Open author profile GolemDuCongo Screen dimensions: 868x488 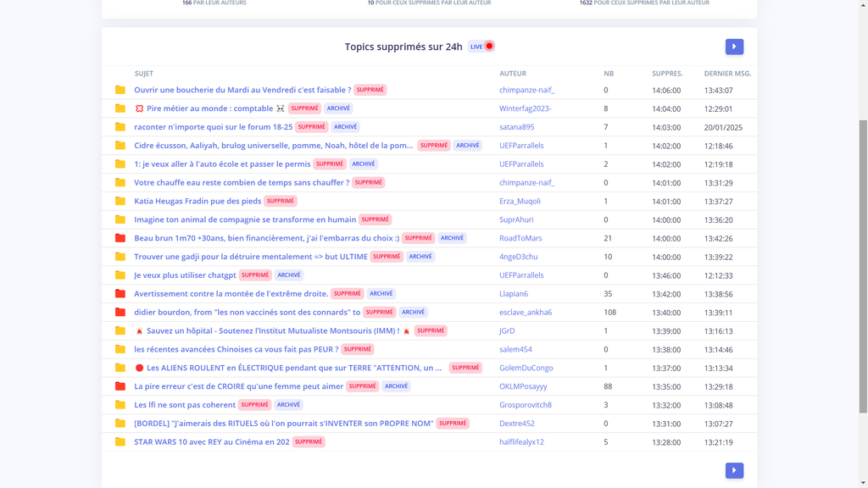[x=526, y=368]
